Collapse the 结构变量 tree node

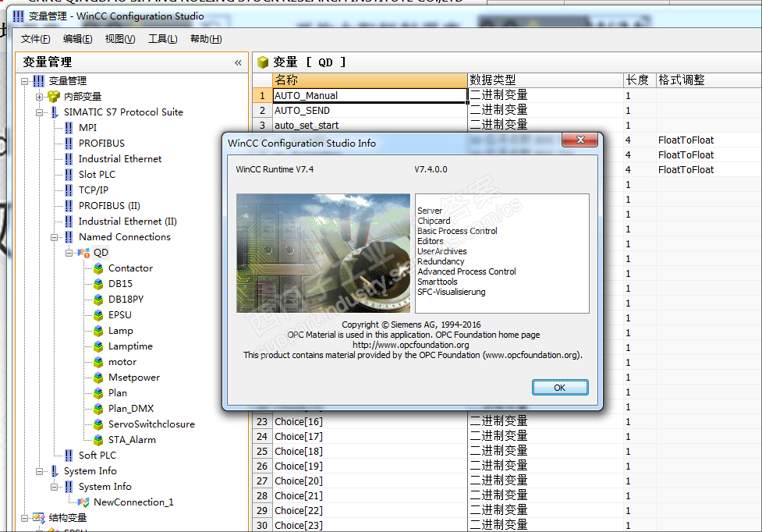pos(24,519)
